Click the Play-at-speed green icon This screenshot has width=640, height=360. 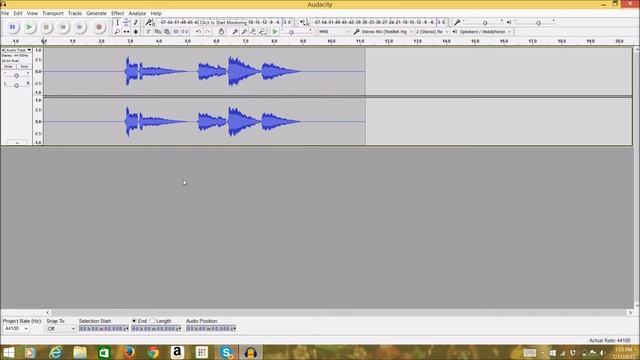point(275,32)
